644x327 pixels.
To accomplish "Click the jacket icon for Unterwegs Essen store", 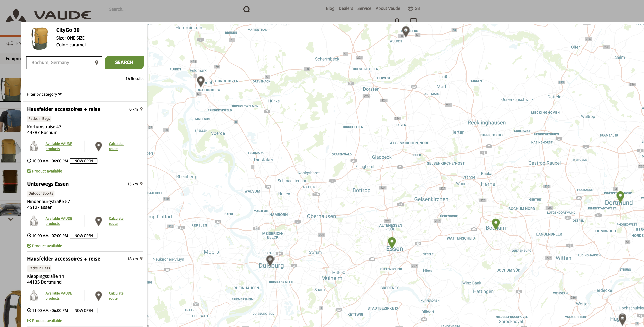I will [34, 221].
